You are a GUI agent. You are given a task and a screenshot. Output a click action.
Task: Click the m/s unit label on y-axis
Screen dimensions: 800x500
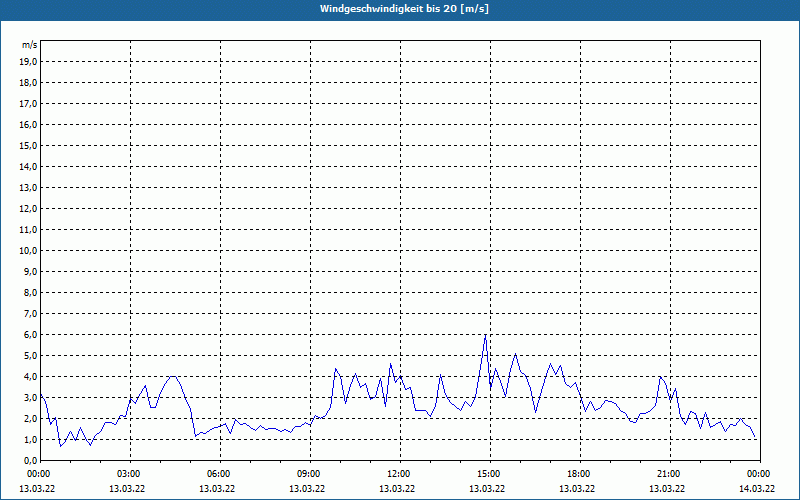point(29,45)
